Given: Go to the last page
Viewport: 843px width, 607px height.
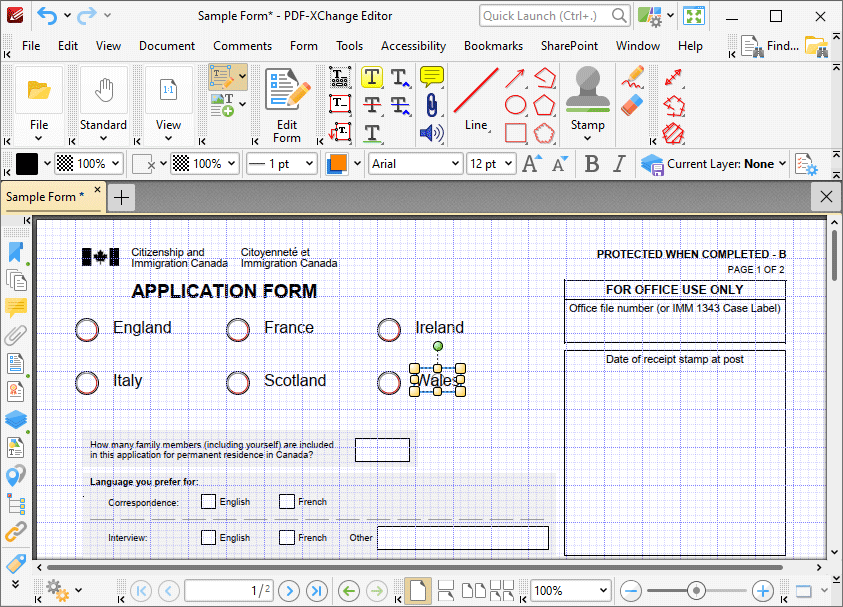Looking at the screenshot, I should coord(317,591).
